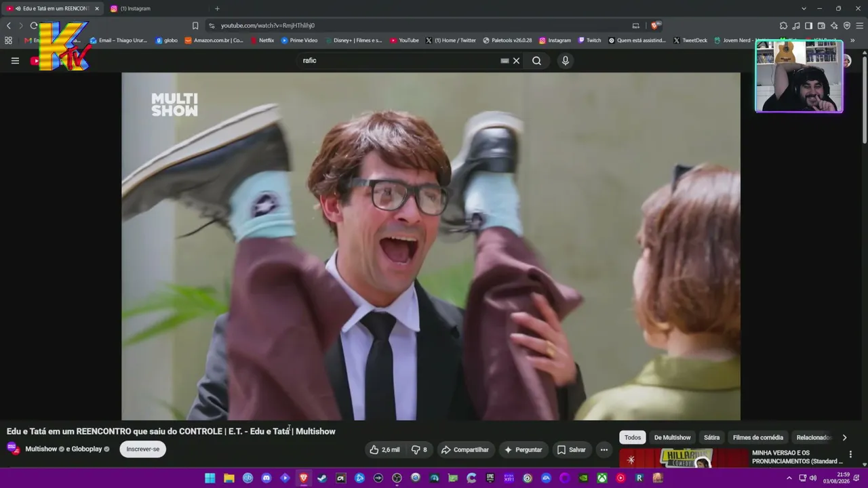Image resolution: width=868 pixels, height=488 pixels.
Task: Open Brave Shields lion icon in address bar
Action: 654,26
